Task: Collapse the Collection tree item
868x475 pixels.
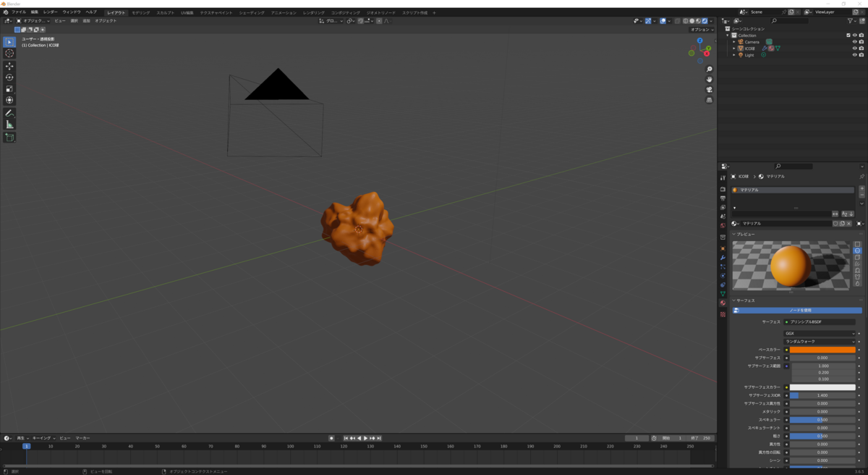Action: click(x=728, y=35)
